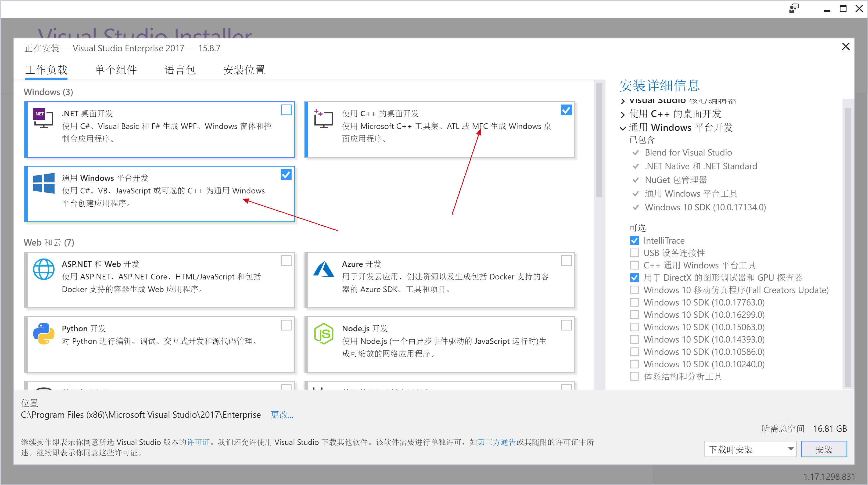868x485 pixels.
Task: Open the 下载时安装 dropdown
Action: (x=750, y=449)
